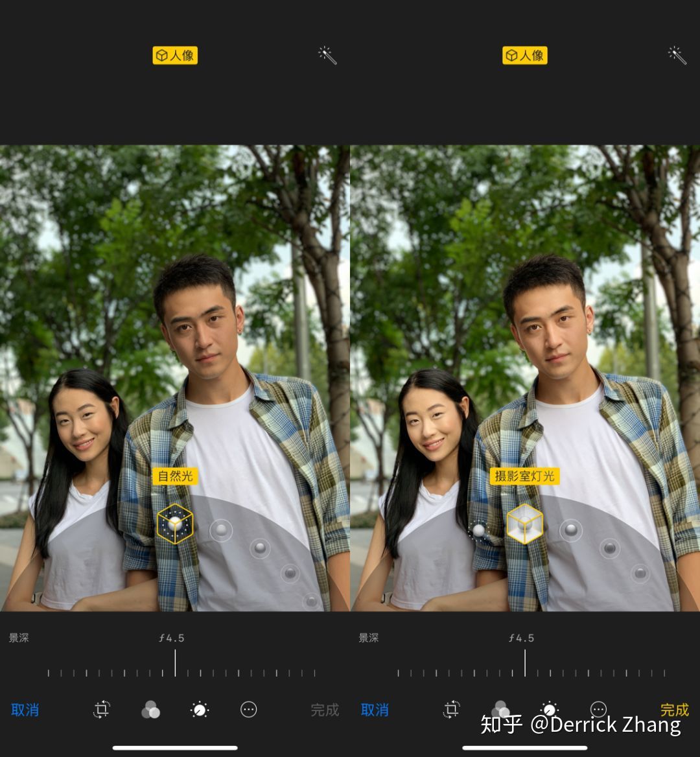Tap the ƒ4.5 aperture value on left screen
The height and width of the screenshot is (757, 700).
pos(172,638)
